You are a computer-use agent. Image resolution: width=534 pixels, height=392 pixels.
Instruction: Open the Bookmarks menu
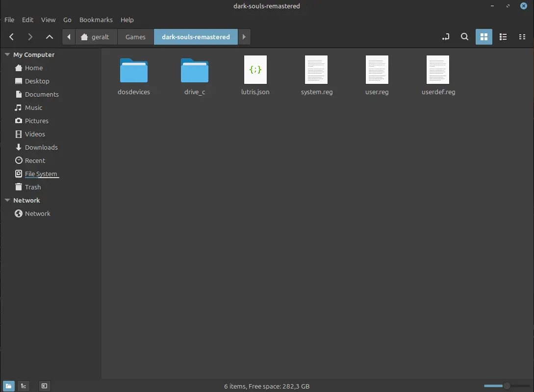tap(96, 20)
